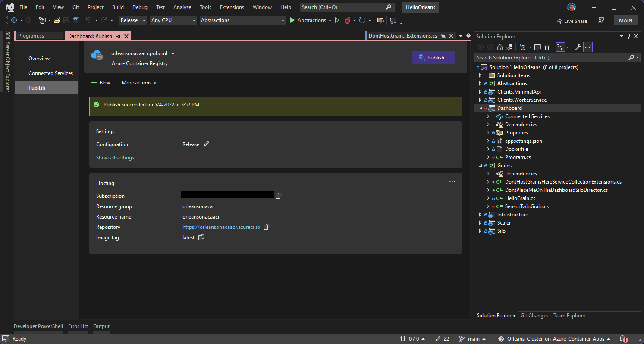Image resolution: width=644 pixels, height=344 pixels.
Task: Click the Save All toolbar icon
Action: tap(76, 20)
